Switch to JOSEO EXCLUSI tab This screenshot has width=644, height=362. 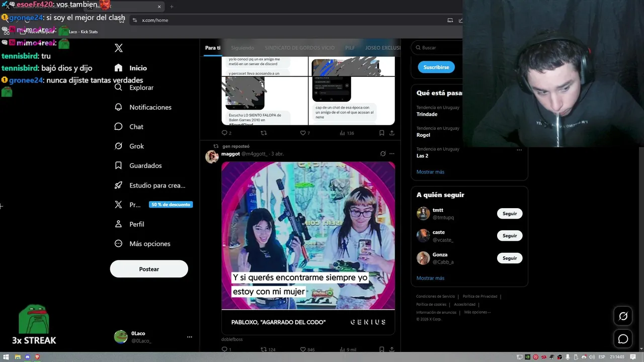pyautogui.click(x=383, y=48)
